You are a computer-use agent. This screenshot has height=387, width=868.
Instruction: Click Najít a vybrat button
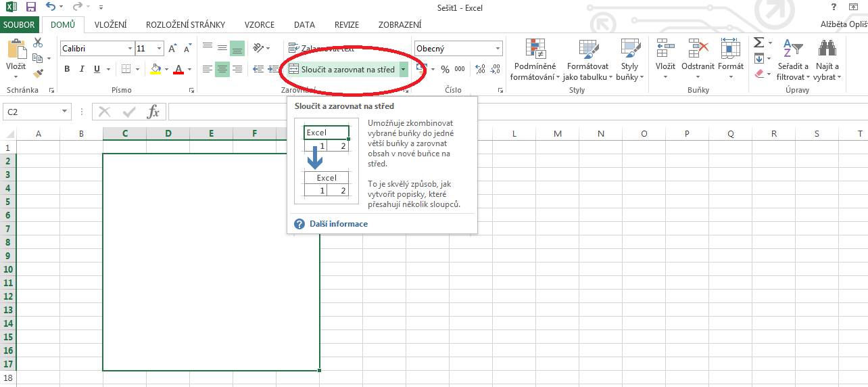point(827,60)
